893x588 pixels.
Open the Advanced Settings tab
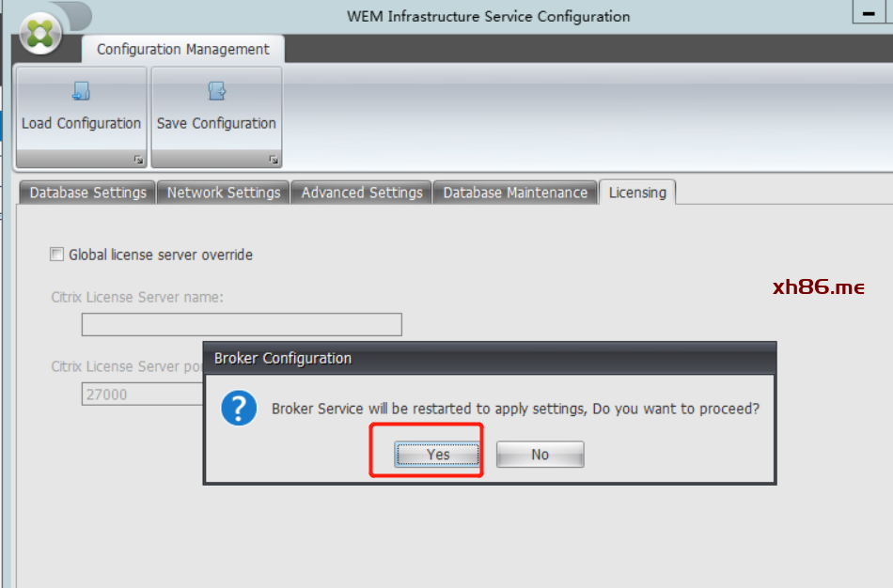point(362,193)
